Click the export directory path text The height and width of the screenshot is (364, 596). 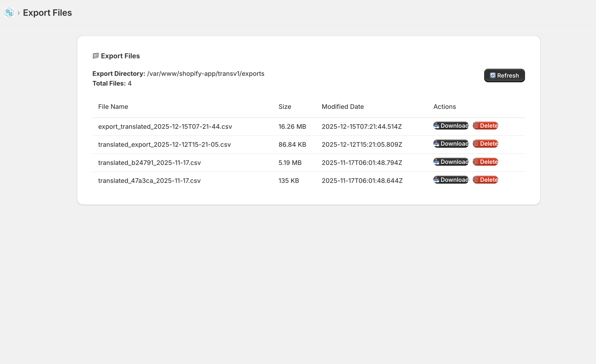[206, 74]
